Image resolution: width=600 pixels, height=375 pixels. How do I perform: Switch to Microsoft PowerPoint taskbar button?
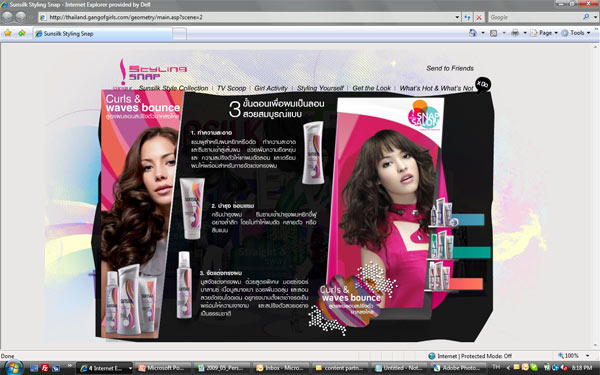(x=163, y=368)
